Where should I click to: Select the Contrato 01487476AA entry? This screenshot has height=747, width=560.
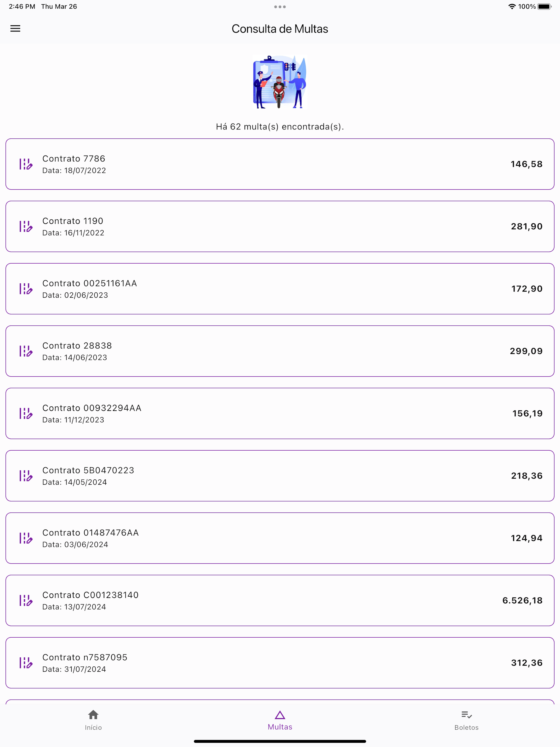pyautogui.click(x=280, y=538)
